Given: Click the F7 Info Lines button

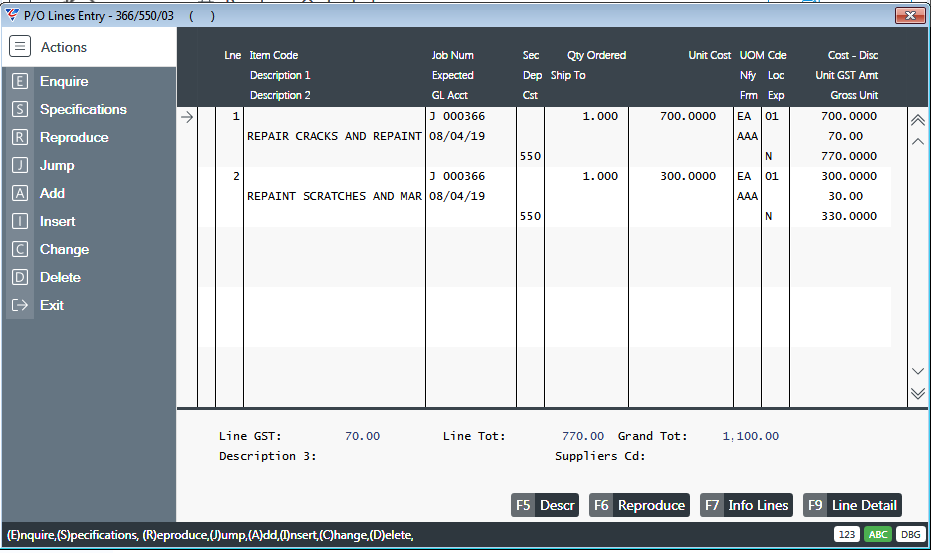Looking at the screenshot, I should coord(747,505).
